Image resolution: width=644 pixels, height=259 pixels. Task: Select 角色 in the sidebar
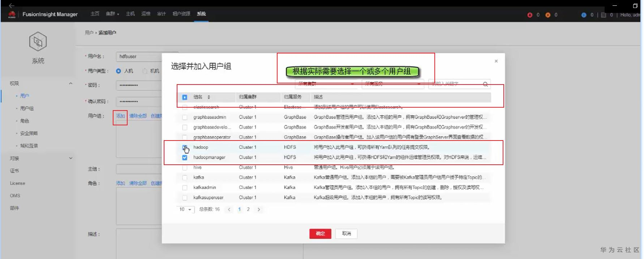25,121
